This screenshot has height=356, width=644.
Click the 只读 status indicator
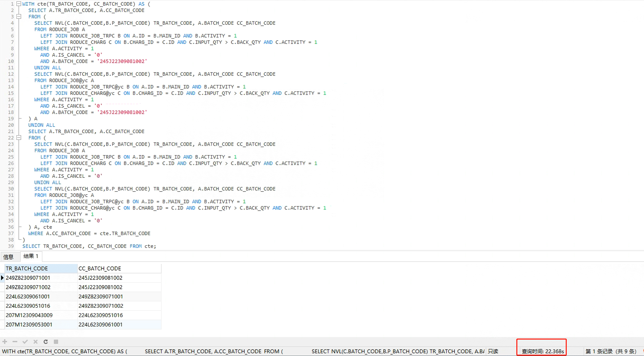(493, 351)
